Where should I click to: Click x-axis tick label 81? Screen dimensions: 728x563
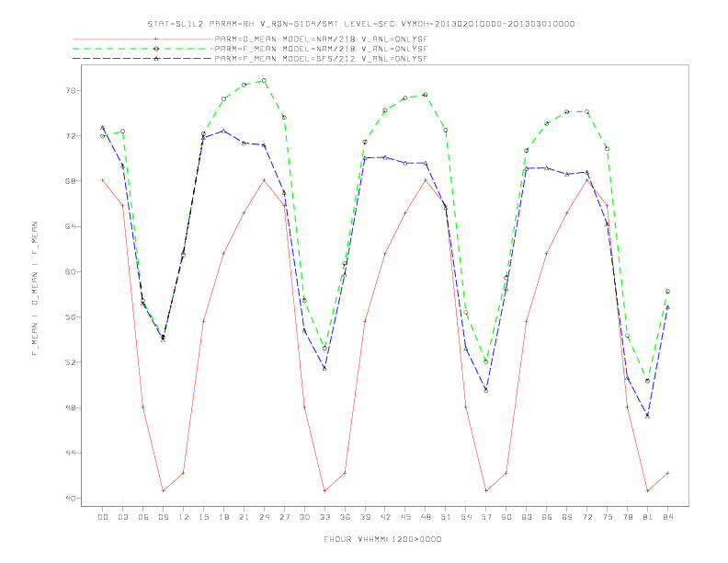648,517
